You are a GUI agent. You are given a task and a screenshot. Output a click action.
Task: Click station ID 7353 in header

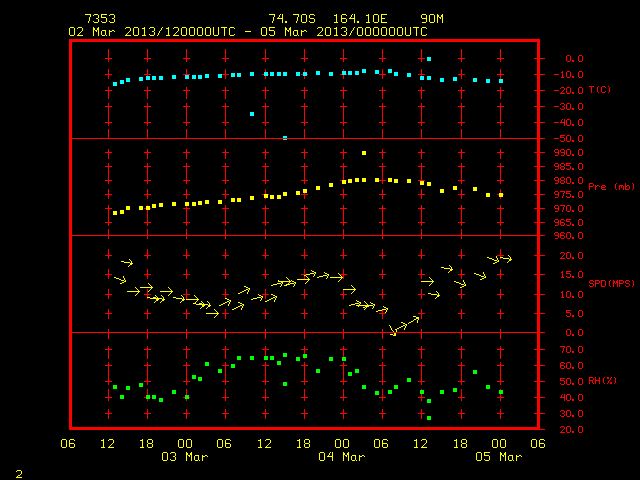[100, 19]
